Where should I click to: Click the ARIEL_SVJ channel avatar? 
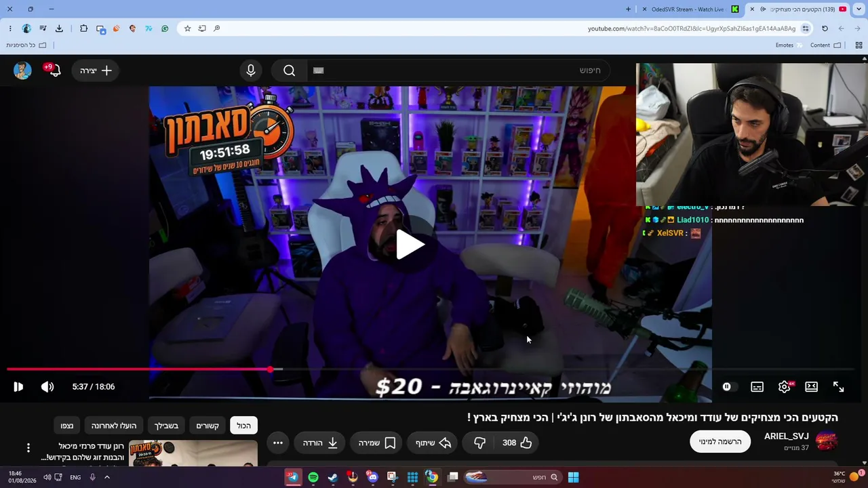point(827,441)
